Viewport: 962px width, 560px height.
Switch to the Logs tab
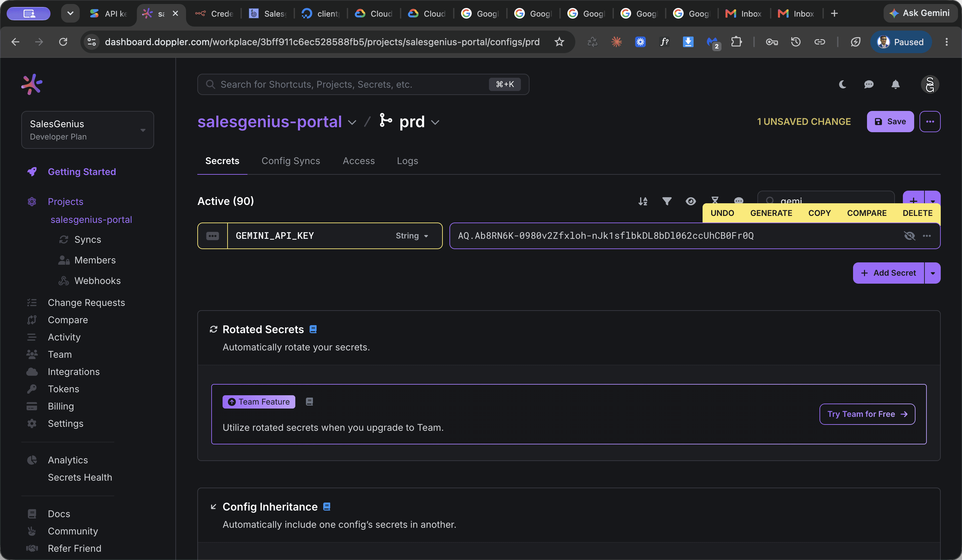(407, 161)
